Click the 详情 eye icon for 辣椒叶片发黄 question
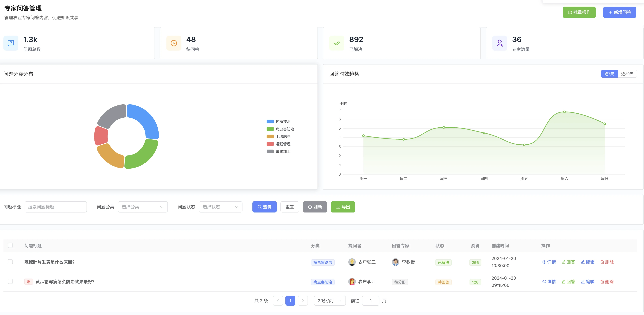 (x=545, y=262)
